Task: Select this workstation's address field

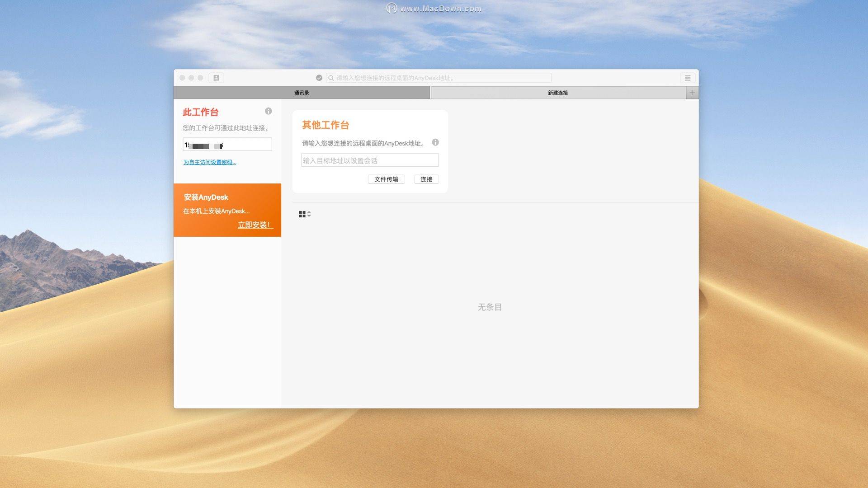Action: 227,145
